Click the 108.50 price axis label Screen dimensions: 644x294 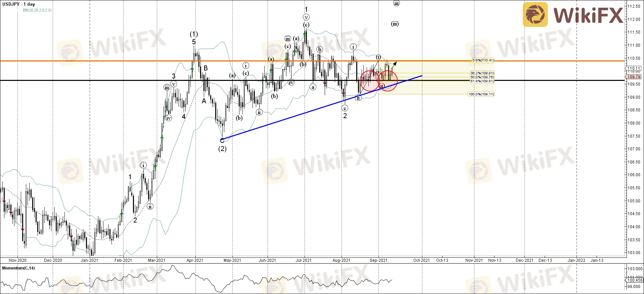pyautogui.click(x=634, y=110)
